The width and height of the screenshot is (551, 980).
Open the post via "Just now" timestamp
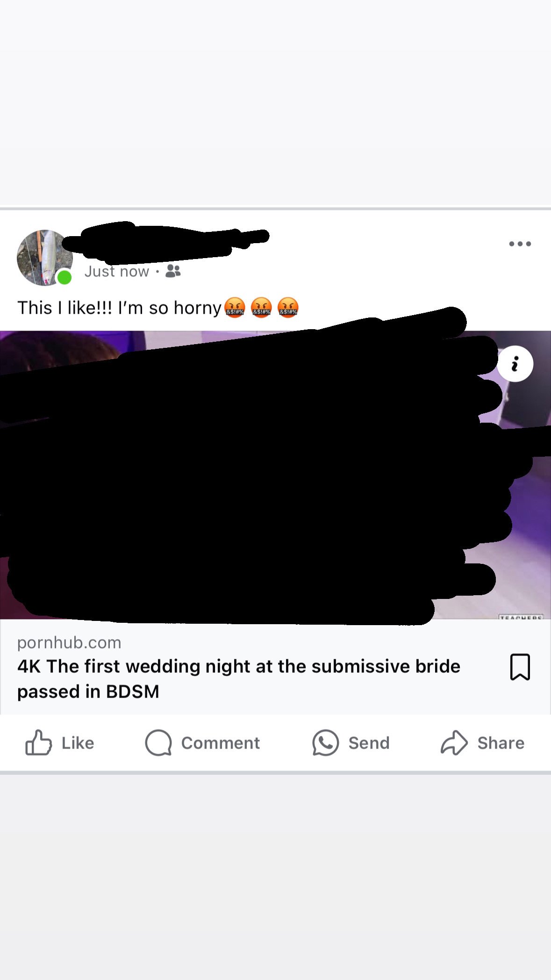117,271
